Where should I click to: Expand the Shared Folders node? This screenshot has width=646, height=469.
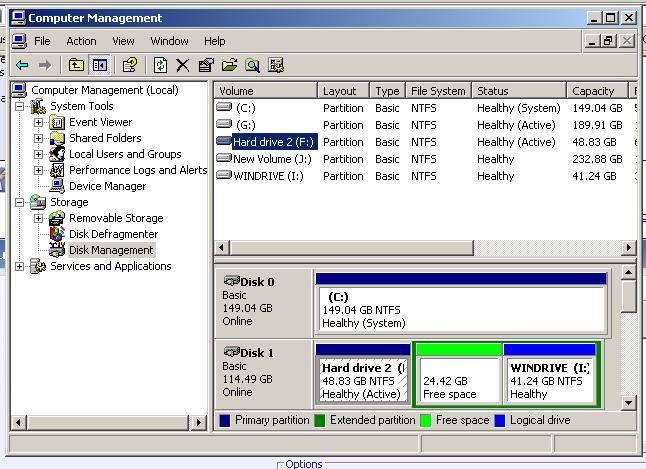coord(38,138)
